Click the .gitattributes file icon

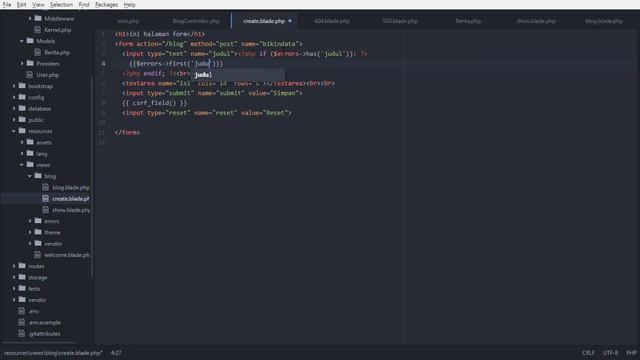(22, 333)
